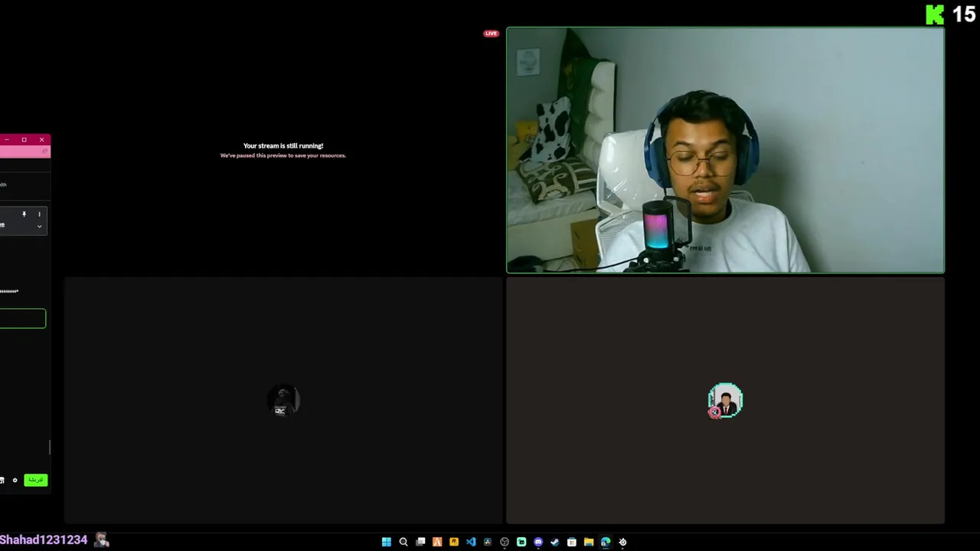
Task: Select the dark avatar in bottom-left tile
Action: click(283, 401)
